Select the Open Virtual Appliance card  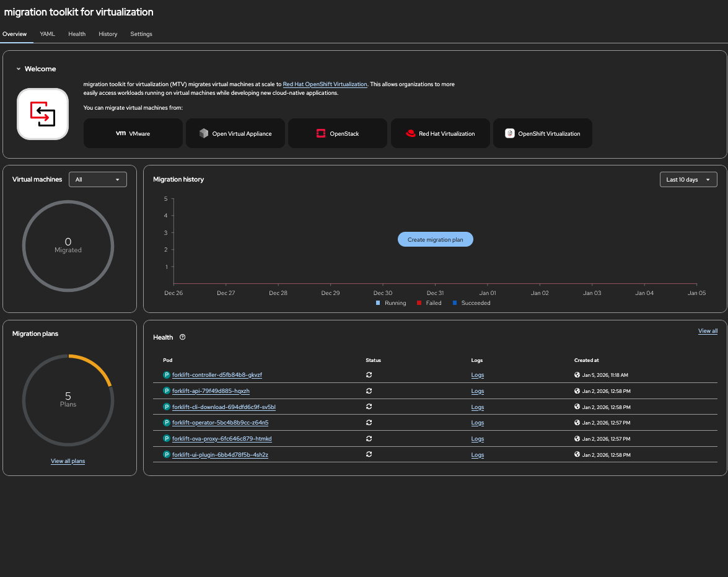click(x=235, y=133)
